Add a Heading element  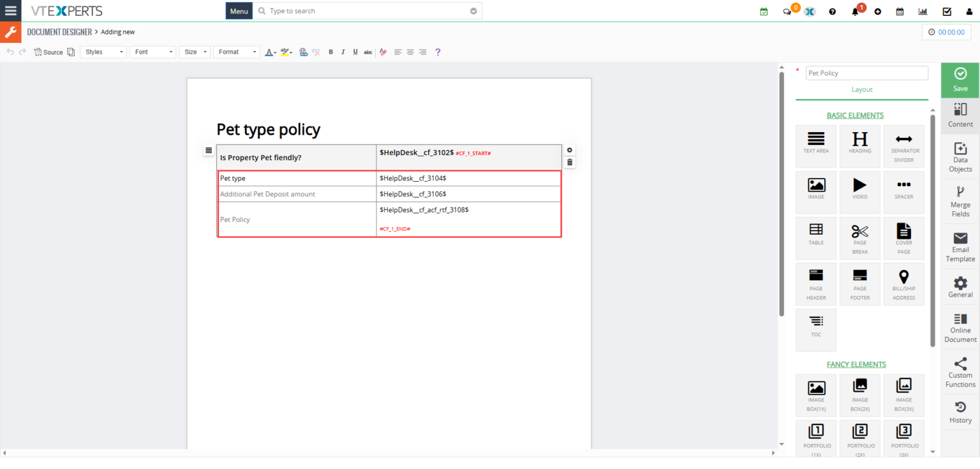pos(859,143)
